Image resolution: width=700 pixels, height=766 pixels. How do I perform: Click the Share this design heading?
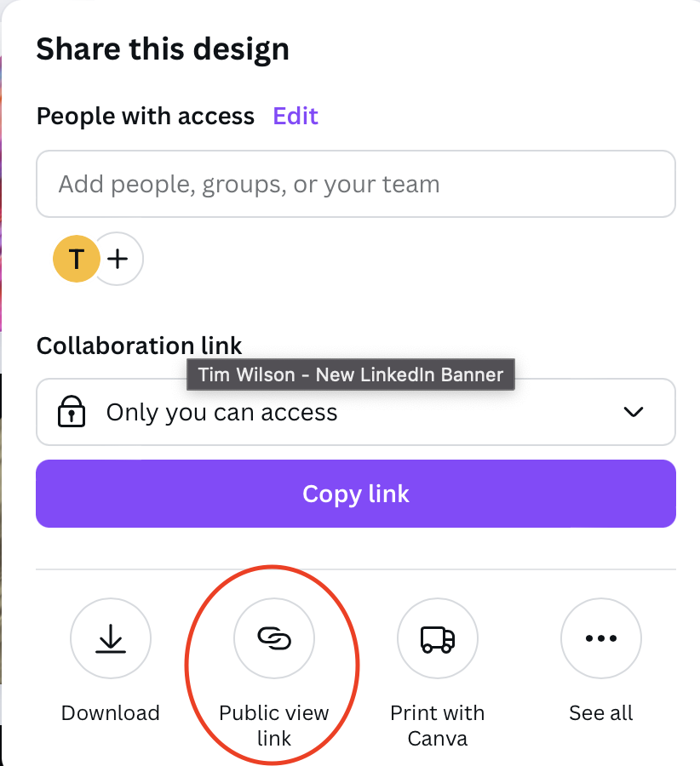point(163,49)
